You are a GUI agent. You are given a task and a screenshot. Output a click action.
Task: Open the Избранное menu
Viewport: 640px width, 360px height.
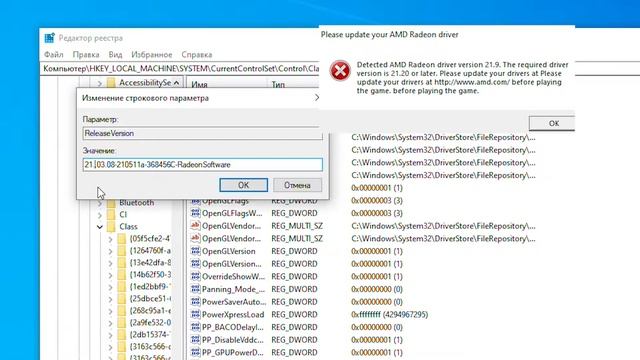[151, 54]
